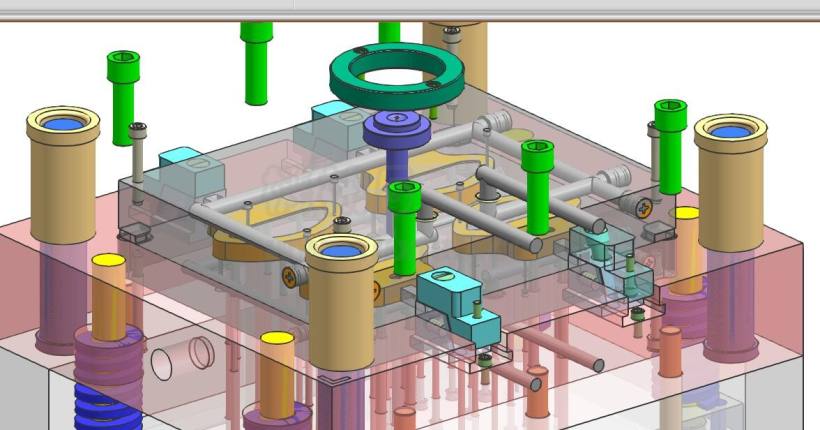The height and width of the screenshot is (430, 820).
Task: Select the green screw on the right cooling pipes
Action: (x=538, y=187)
